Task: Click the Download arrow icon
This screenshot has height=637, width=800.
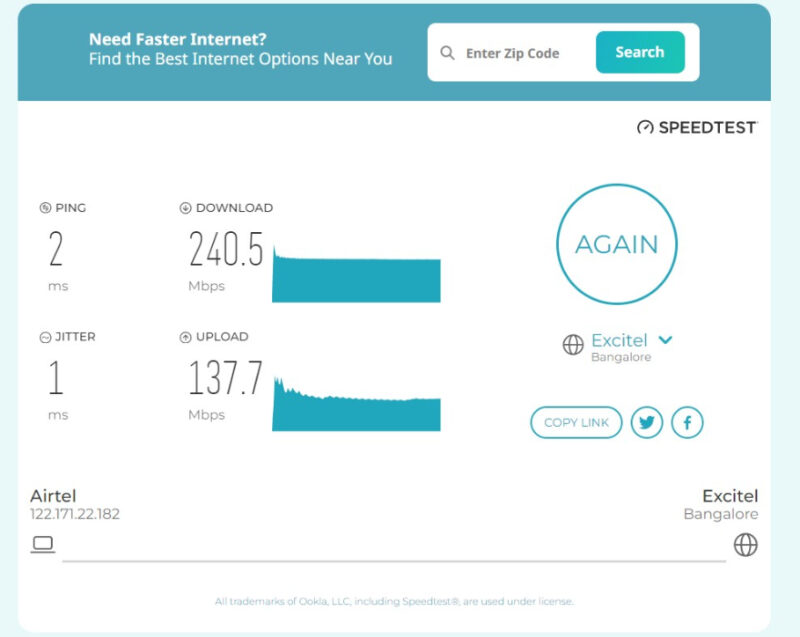Action: coord(184,207)
